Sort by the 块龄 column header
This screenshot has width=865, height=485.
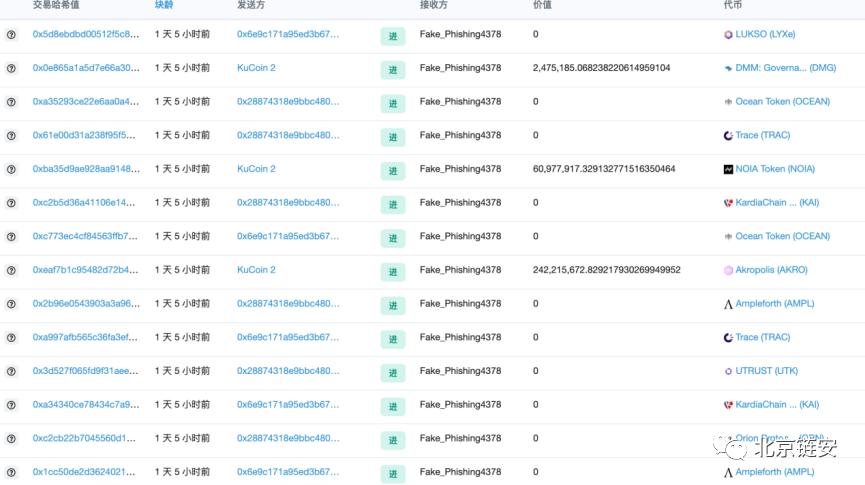coord(164,5)
